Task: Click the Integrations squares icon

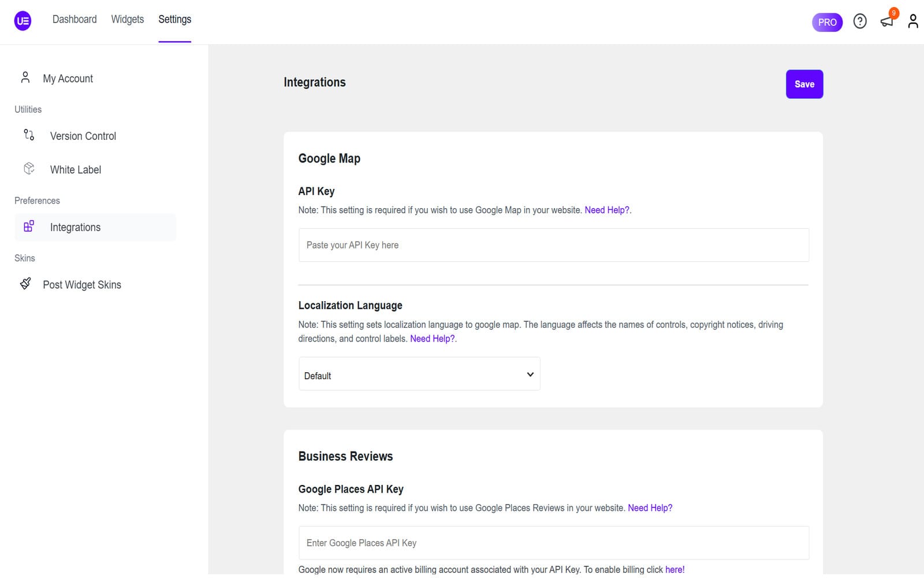Action: [29, 226]
